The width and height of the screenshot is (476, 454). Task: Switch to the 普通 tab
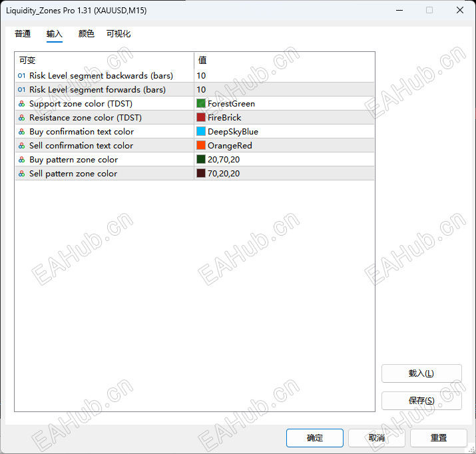tap(23, 34)
